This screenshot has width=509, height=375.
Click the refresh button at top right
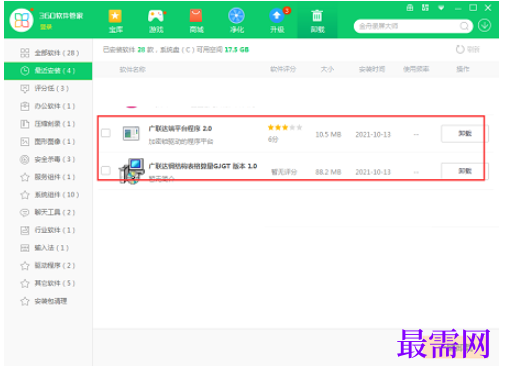tap(468, 50)
